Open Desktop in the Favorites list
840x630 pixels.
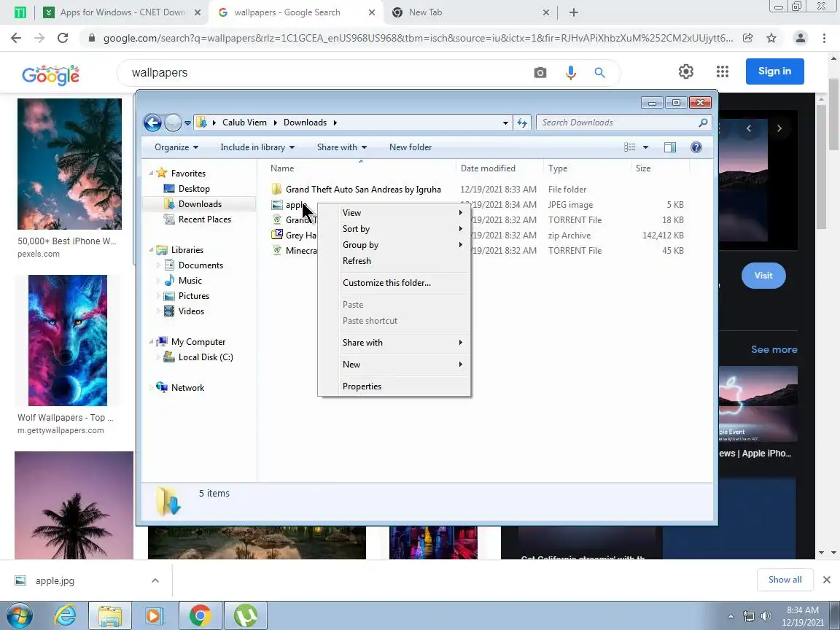(194, 189)
